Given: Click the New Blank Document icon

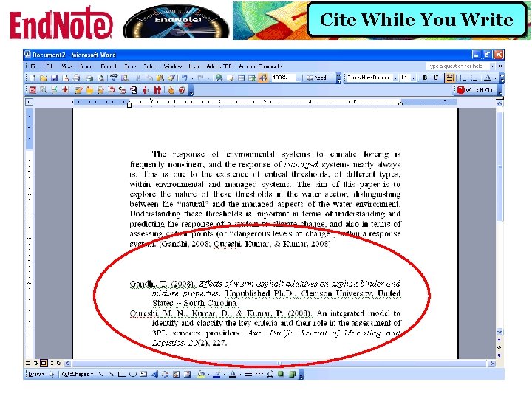Looking at the screenshot, I should 33,78.
